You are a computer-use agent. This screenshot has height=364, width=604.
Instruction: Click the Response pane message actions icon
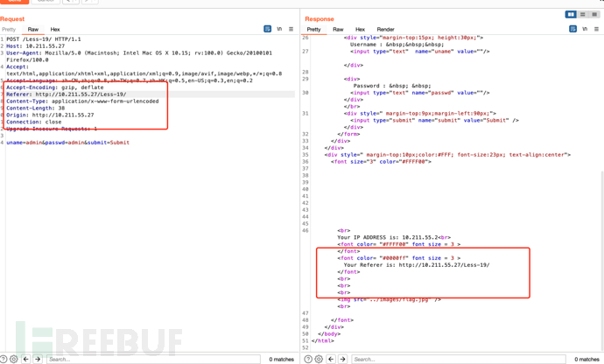(572, 29)
